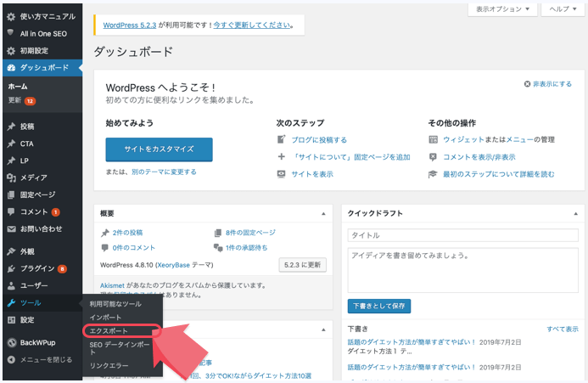Click the ブログに投稿する link
This screenshot has width=588, height=383.
[x=320, y=139]
